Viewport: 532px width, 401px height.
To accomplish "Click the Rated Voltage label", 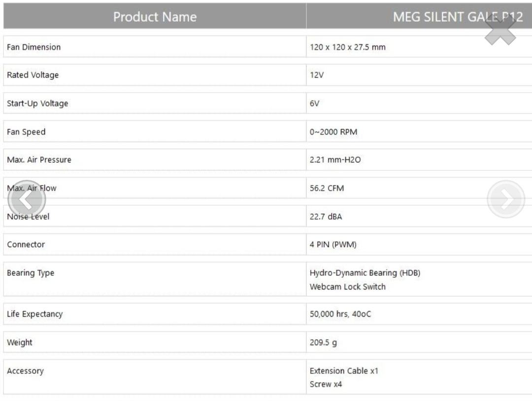I will pyautogui.click(x=33, y=75).
